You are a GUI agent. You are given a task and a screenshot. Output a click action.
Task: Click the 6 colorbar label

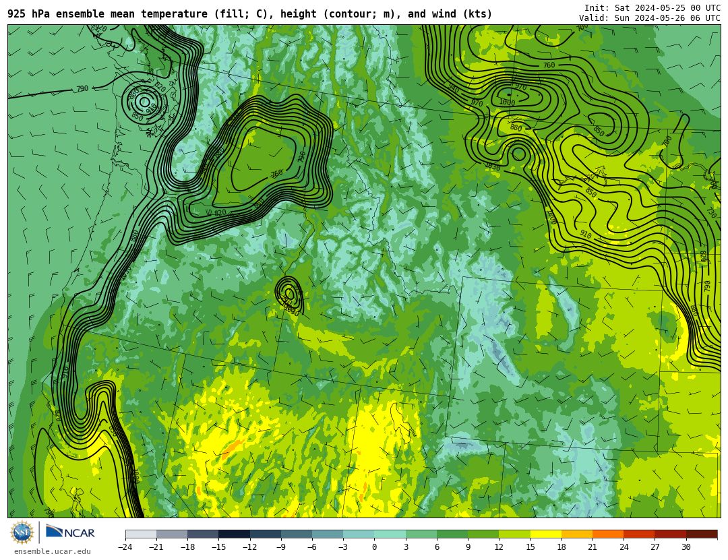(x=437, y=547)
